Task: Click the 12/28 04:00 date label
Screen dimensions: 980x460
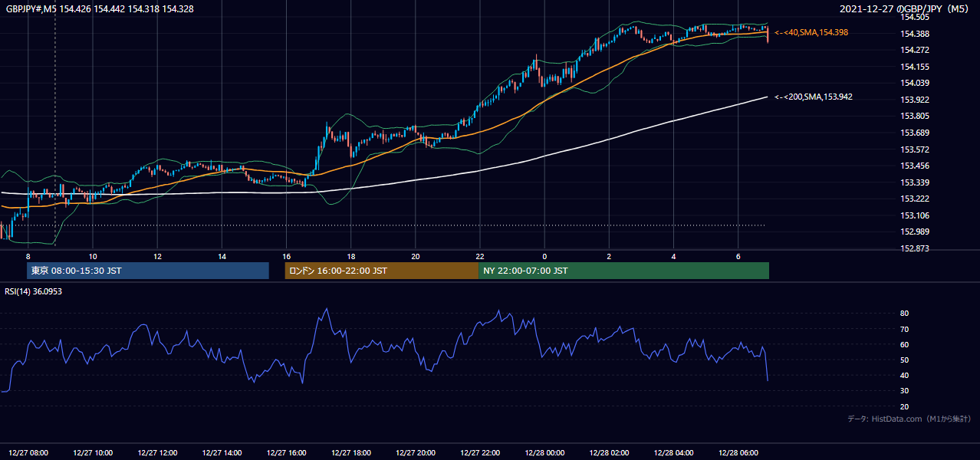Action: [674, 452]
